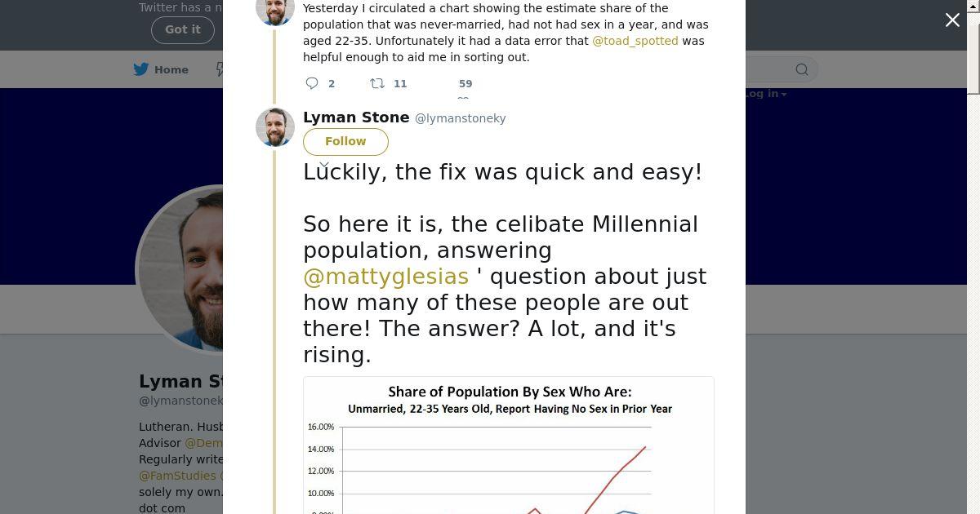Click the @lymanstoneky handle in the tweet

point(461,118)
